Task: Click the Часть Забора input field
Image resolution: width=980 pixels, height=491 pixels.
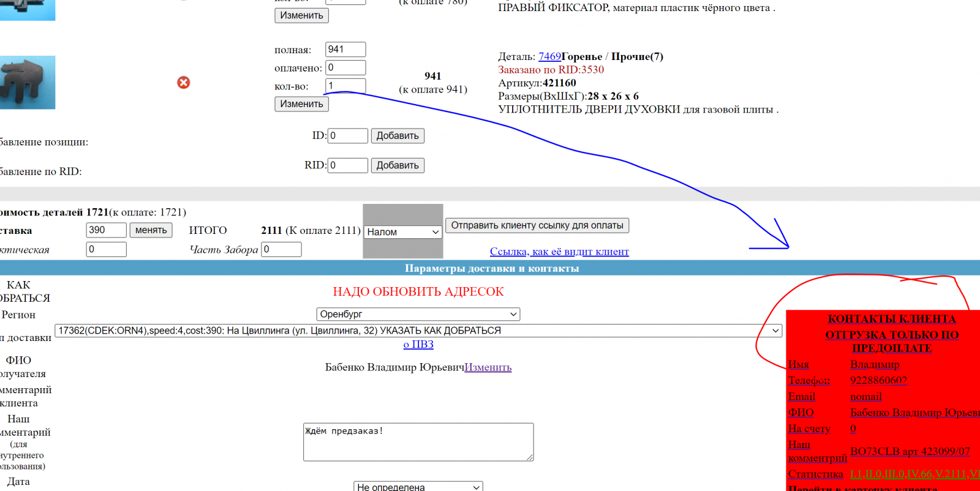Action: 281,249
